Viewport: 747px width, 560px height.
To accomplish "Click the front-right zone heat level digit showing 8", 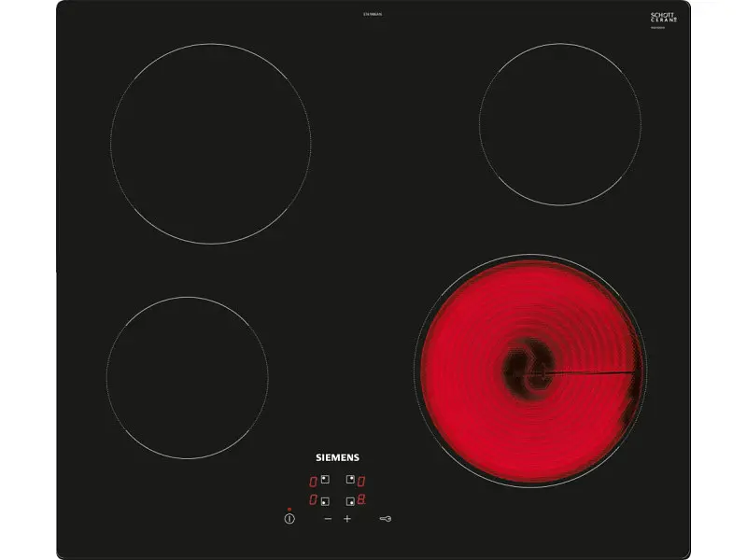I will (361, 499).
